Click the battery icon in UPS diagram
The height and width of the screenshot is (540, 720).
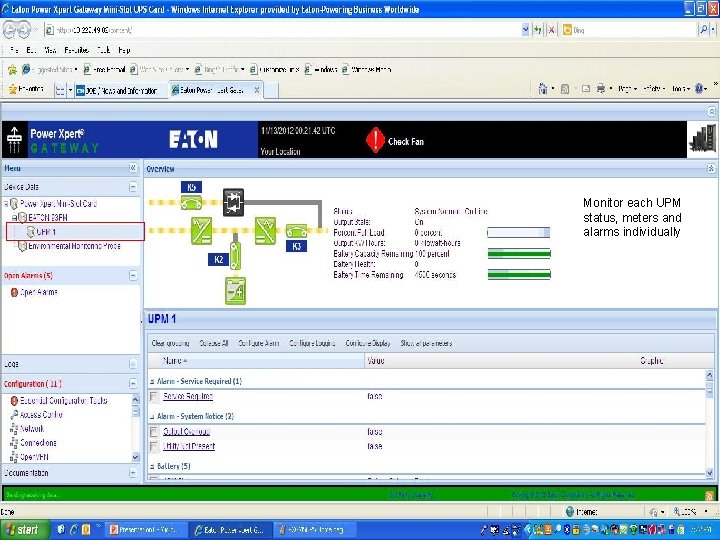(x=236, y=291)
